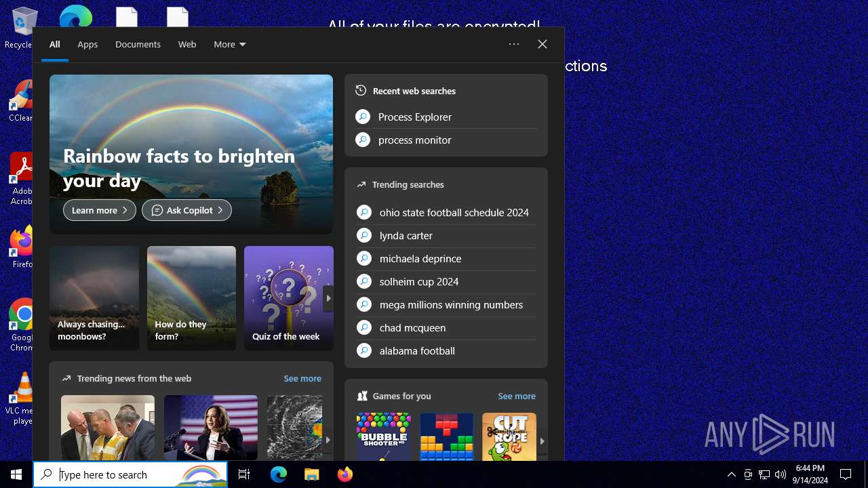
Task: Open the notification center icon
Action: tap(846, 474)
